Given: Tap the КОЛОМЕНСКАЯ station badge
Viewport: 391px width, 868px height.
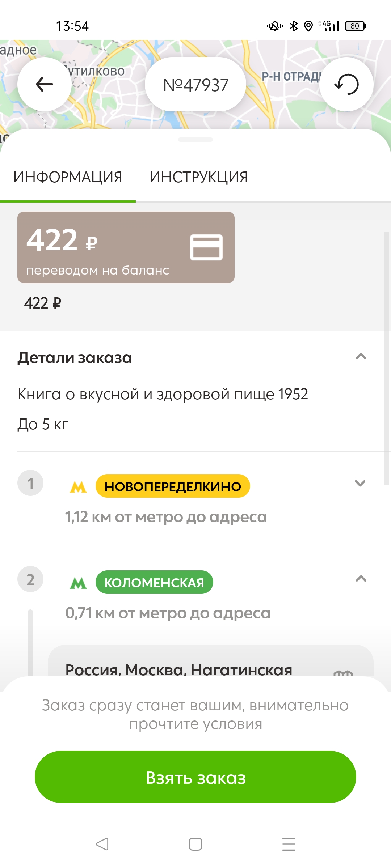Looking at the screenshot, I should point(154,582).
